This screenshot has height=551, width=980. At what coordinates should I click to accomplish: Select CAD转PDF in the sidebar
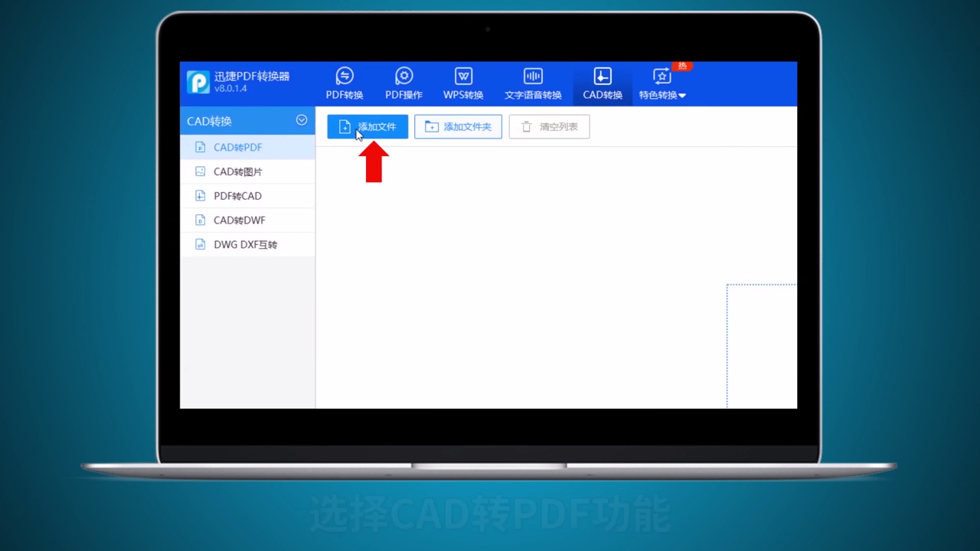(x=247, y=147)
